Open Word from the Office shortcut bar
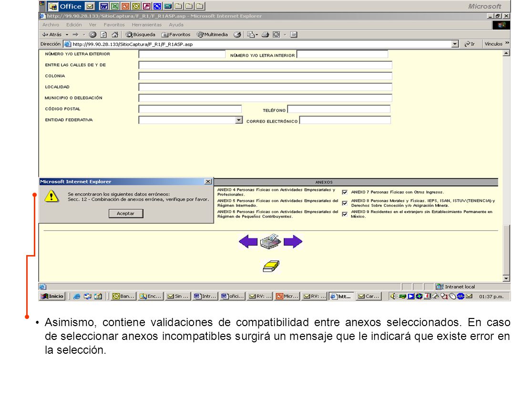 point(104,6)
